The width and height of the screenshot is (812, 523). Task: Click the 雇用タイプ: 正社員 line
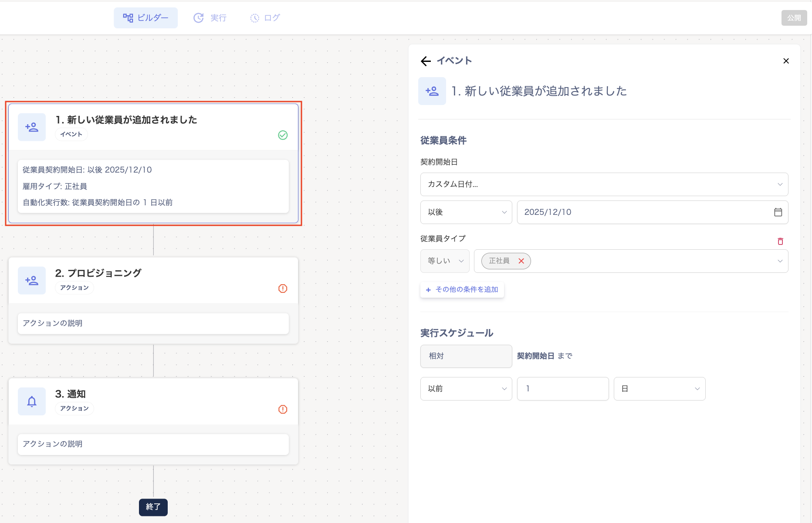point(55,187)
